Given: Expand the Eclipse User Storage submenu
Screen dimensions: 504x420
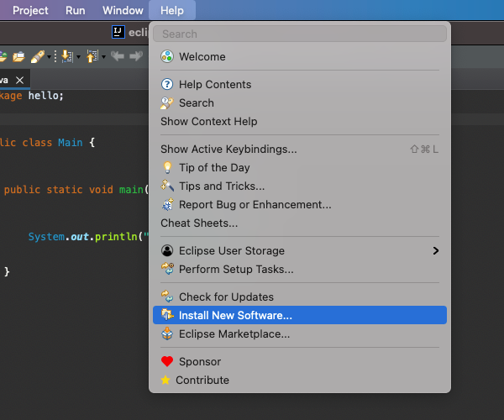Looking at the screenshot, I should (435, 251).
